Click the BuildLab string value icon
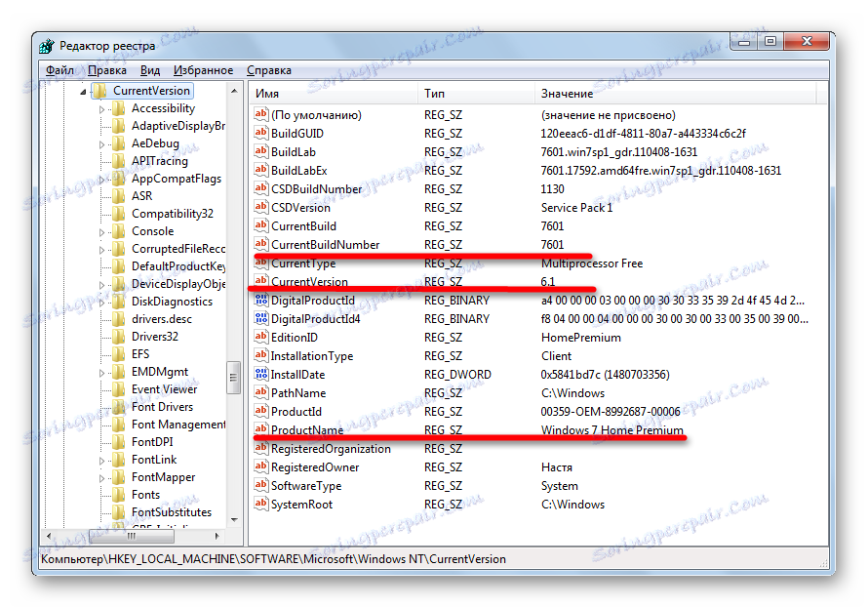Image resolution: width=868 pixels, height=608 pixels. [260, 151]
